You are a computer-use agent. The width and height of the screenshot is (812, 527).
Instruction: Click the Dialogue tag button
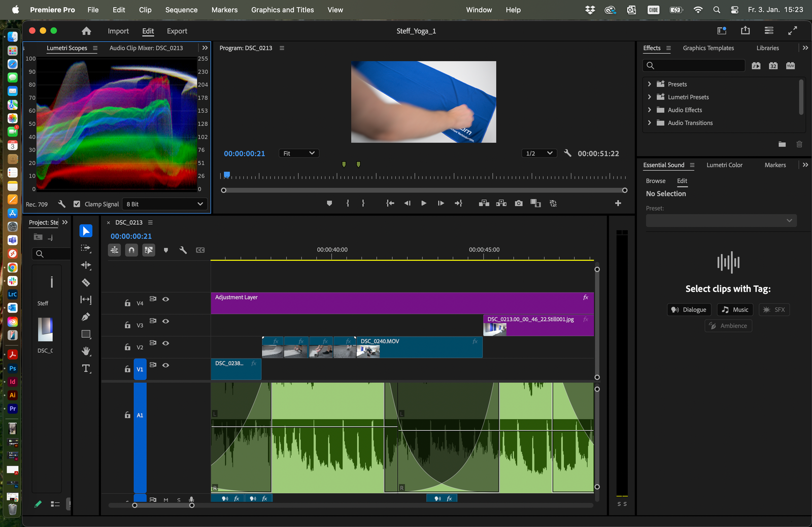[x=689, y=310]
